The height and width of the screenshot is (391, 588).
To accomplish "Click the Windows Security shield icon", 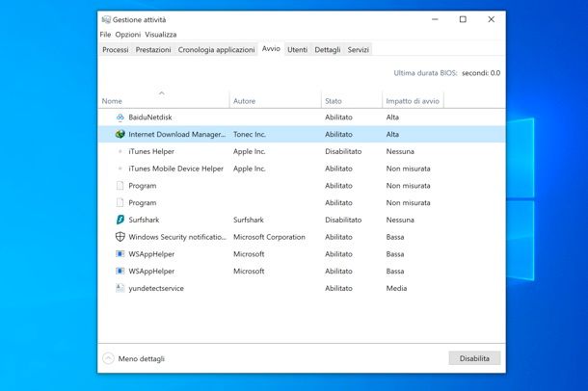I will click(120, 237).
